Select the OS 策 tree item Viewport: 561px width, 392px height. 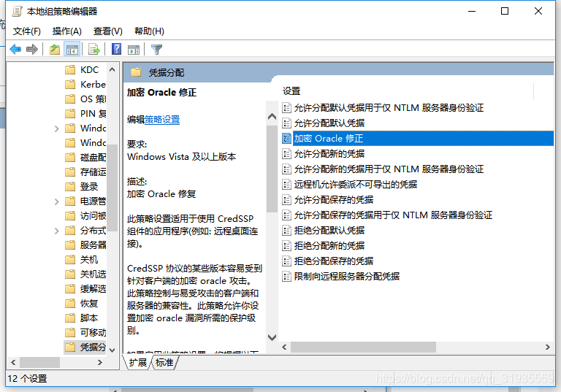pos(93,99)
